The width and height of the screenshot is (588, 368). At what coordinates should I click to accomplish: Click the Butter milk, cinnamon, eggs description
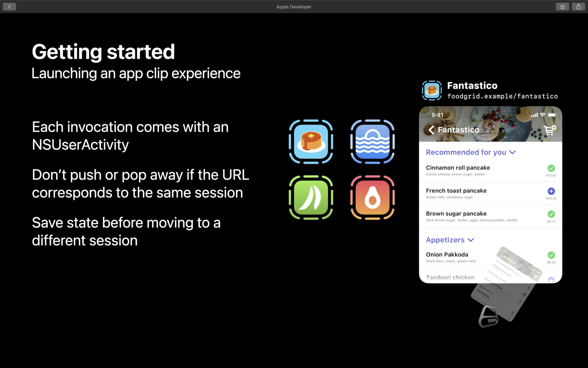(x=449, y=197)
